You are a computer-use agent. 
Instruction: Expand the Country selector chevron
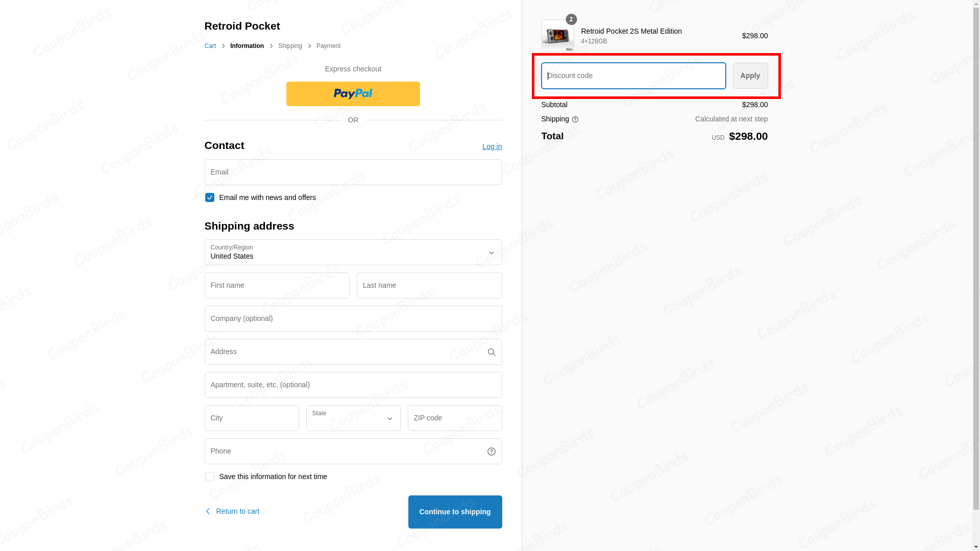pyautogui.click(x=491, y=252)
